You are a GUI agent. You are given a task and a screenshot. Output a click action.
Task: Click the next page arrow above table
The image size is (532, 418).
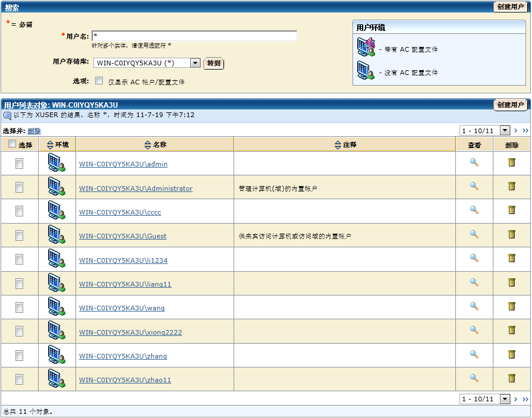coord(516,131)
